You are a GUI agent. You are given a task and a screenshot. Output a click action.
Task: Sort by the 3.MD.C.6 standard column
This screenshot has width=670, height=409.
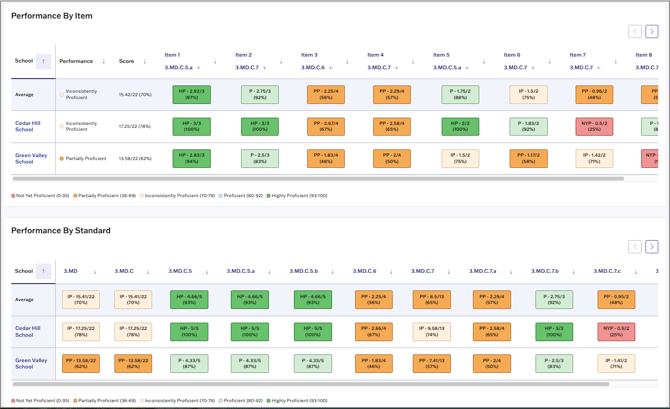pyautogui.click(x=391, y=271)
